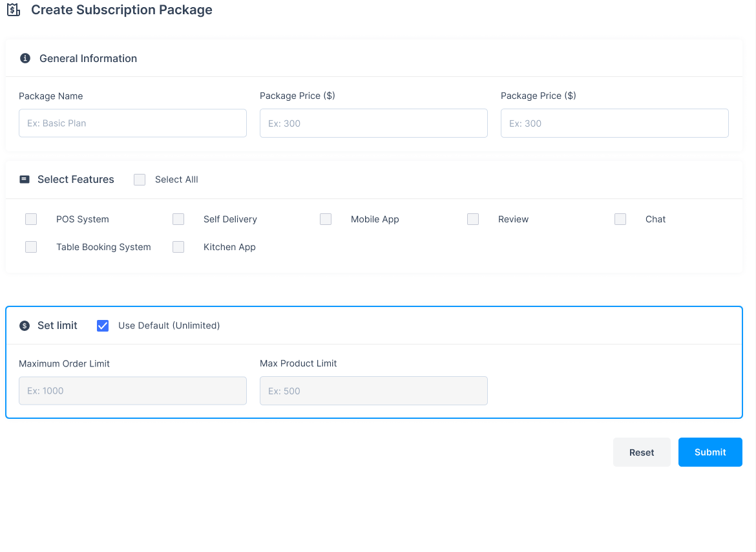Check the Select All features checkbox

[x=140, y=180]
